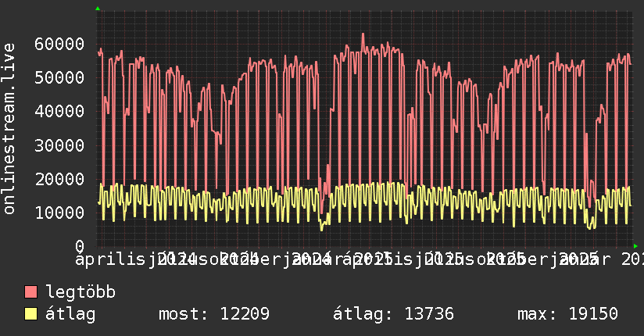The image size is (644, 336).
Task: Click the 0 label at the axis origin
Action: [79, 246]
